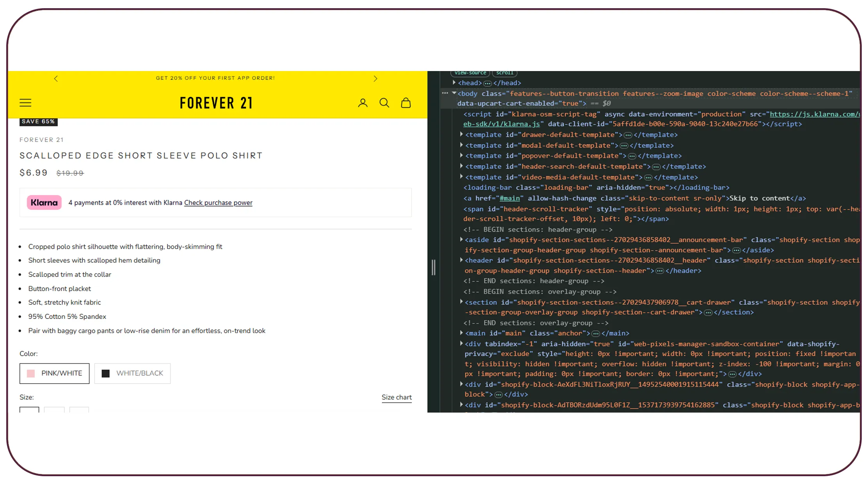Click ellipsis inside head element
The height and width of the screenshot is (484, 868).
click(x=487, y=83)
